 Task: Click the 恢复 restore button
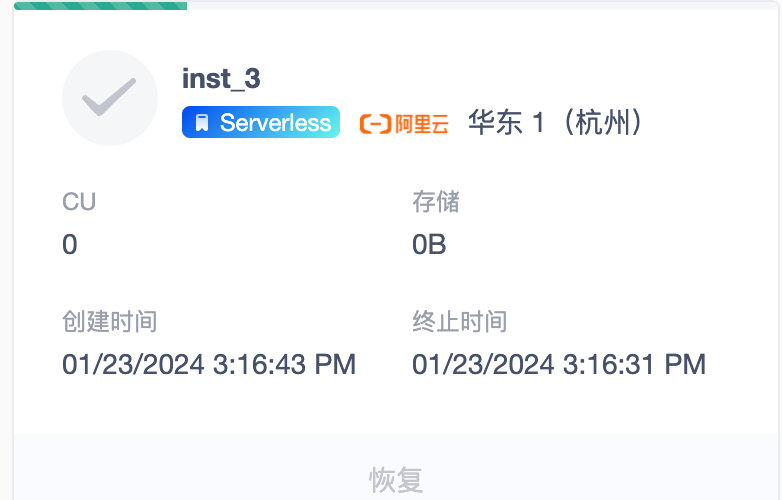click(x=397, y=479)
